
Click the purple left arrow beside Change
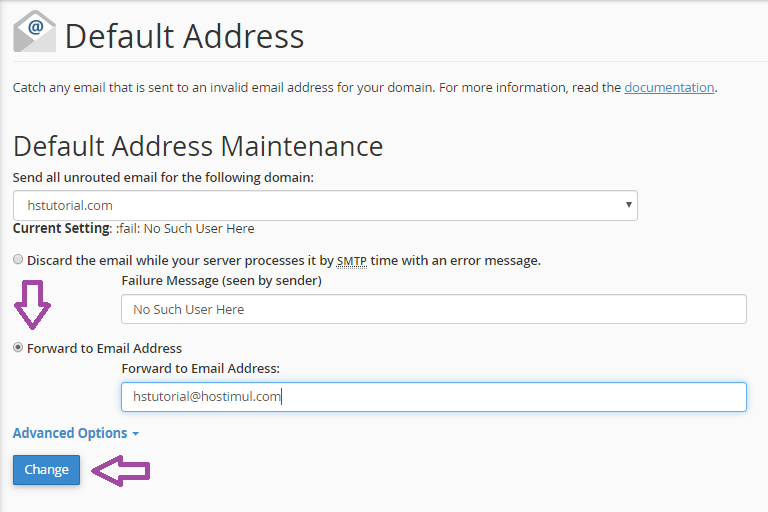point(120,470)
